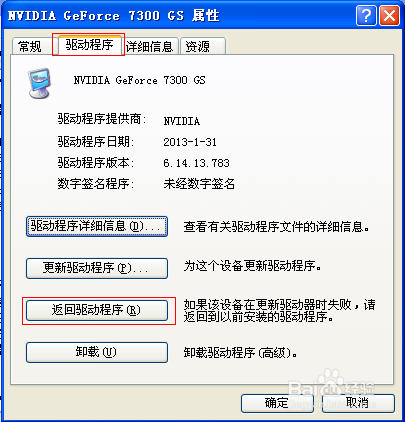Click the driver version 6.14.13.783
Image resolution: width=405 pixels, height=422 pixels.
196,163
